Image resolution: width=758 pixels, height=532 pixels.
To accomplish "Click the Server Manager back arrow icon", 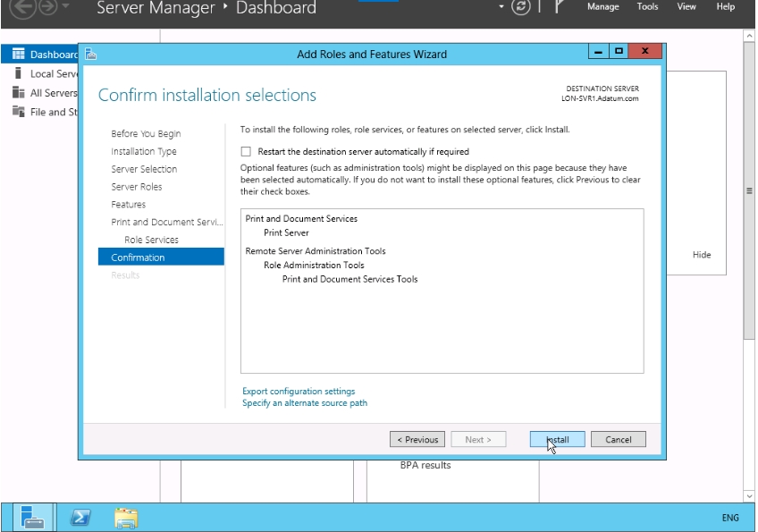I will pyautogui.click(x=22, y=7).
